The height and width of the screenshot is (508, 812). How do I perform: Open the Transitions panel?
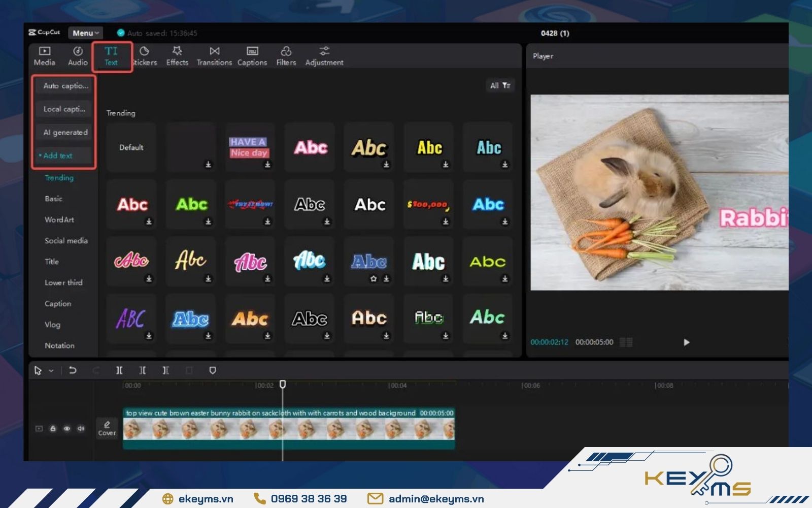[214, 55]
